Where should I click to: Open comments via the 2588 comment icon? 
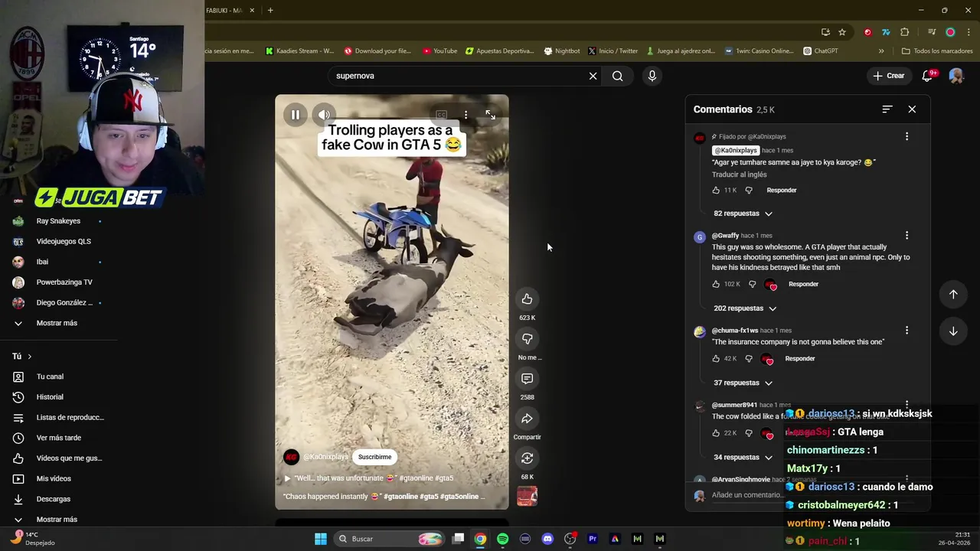point(527,378)
